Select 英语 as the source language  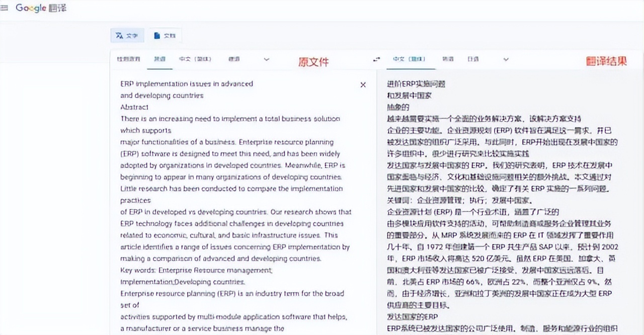(159, 59)
